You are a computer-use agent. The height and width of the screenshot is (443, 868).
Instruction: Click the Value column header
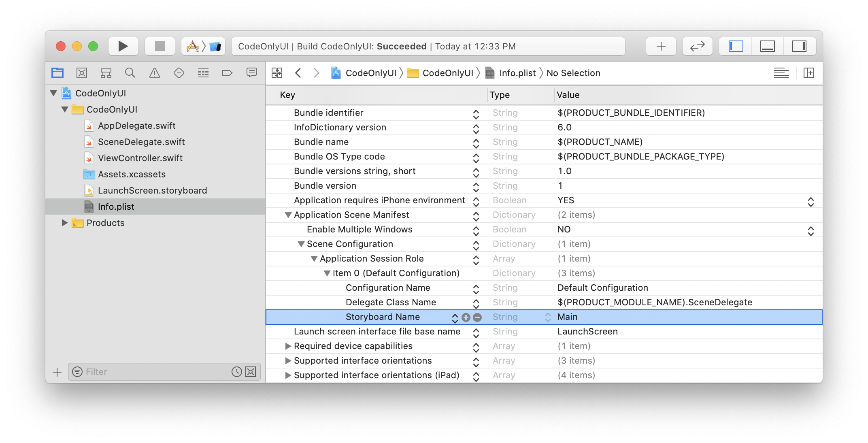(688, 95)
